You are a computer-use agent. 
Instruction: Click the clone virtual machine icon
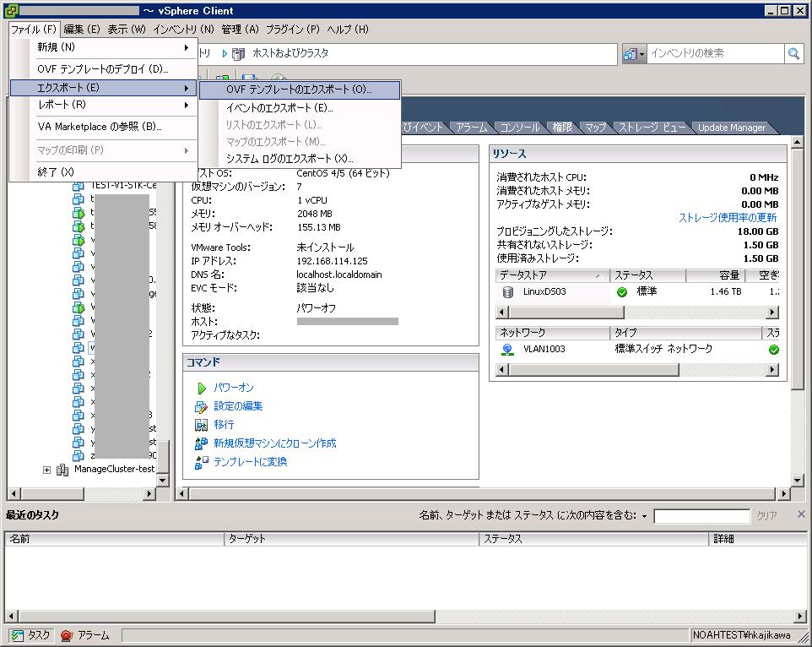(201, 444)
